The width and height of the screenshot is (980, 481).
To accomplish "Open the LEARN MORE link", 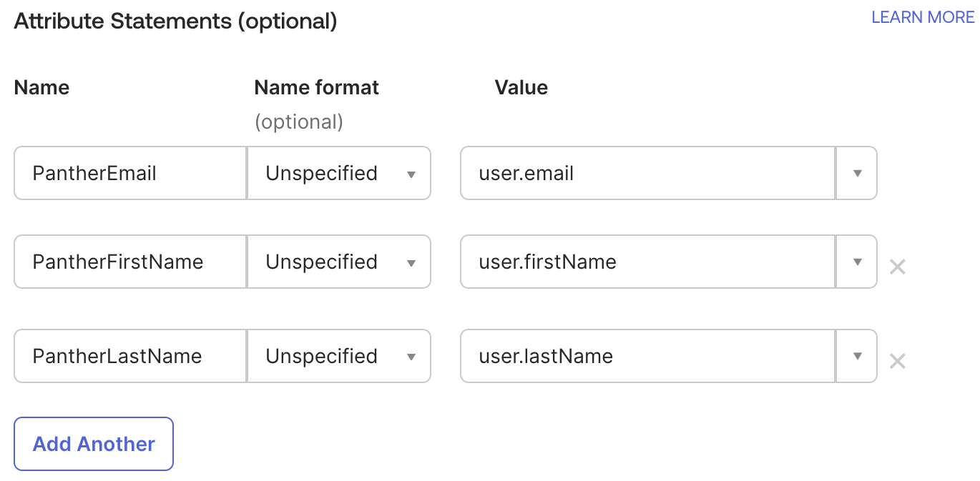I will coord(922,16).
